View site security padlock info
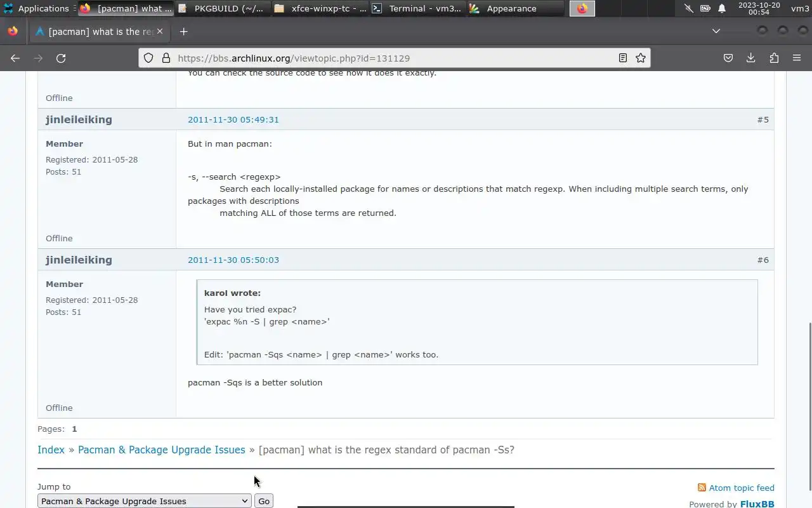Image resolution: width=812 pixels, height=508 pixels. (166, 58)
